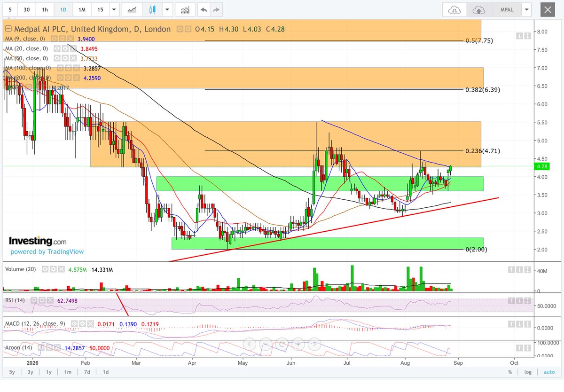
Task: Toggle the auto scale option
Action: [x=549, y=372]
